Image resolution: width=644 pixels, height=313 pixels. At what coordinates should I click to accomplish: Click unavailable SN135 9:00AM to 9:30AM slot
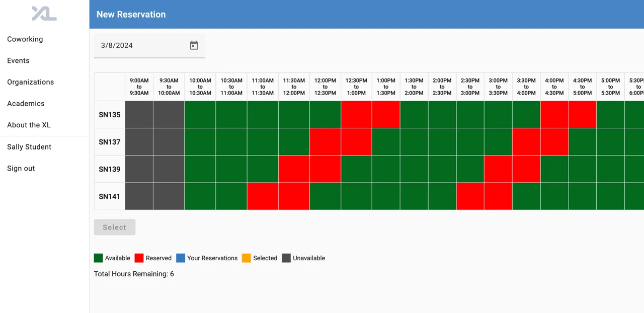139,115
